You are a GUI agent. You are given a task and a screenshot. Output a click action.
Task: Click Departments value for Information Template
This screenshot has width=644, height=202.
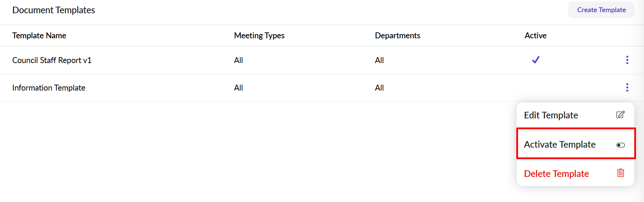pos(379,88)
